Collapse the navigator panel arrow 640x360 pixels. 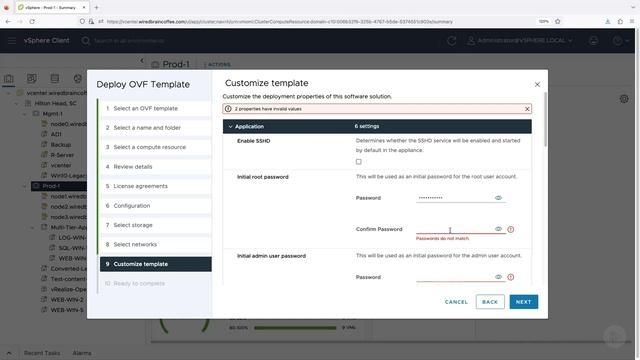pos(142,60)
